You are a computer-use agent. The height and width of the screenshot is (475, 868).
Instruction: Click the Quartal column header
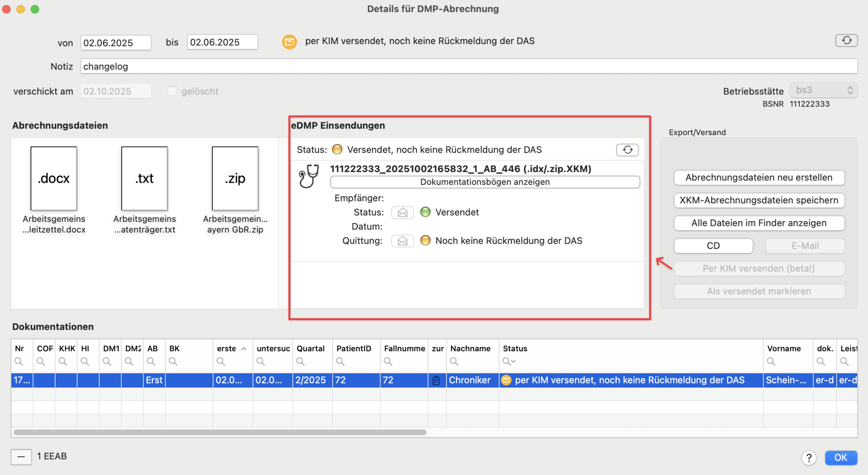click(310, 349)
